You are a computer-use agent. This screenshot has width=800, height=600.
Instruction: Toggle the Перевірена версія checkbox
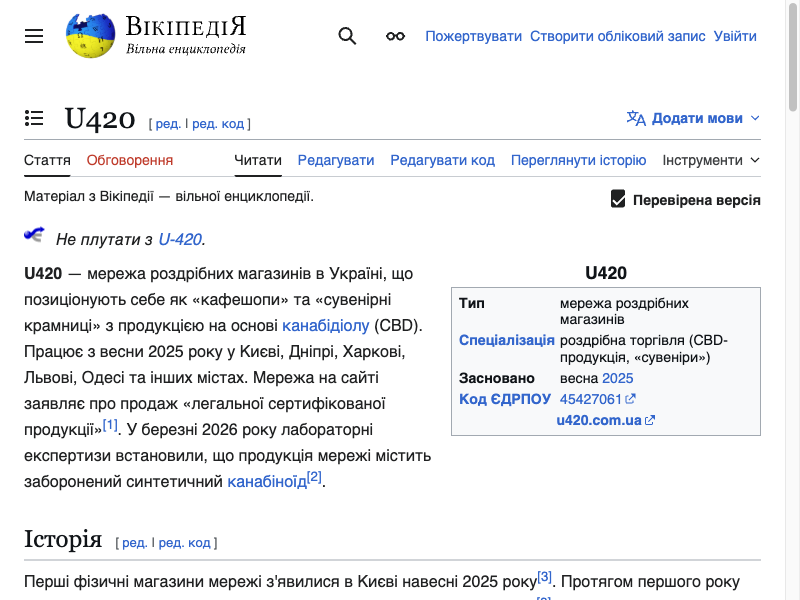[618, 199]
